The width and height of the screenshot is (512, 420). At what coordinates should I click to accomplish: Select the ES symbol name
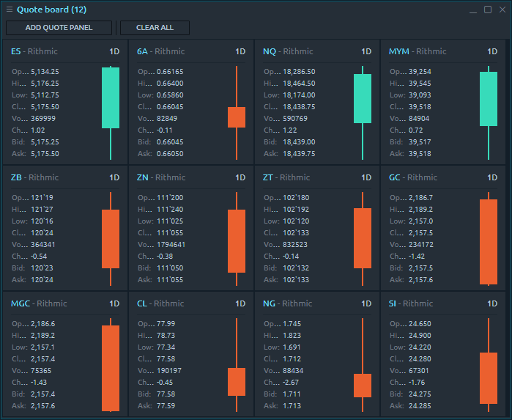(x=16, y=51)
